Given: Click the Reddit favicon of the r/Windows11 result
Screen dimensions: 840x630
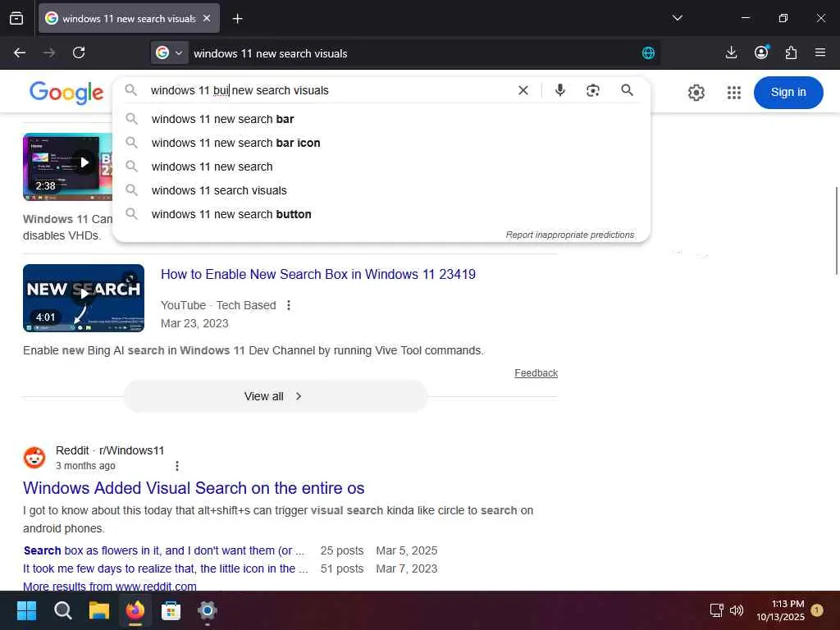Looking at the screenshot, I should (x=34, y=458).
